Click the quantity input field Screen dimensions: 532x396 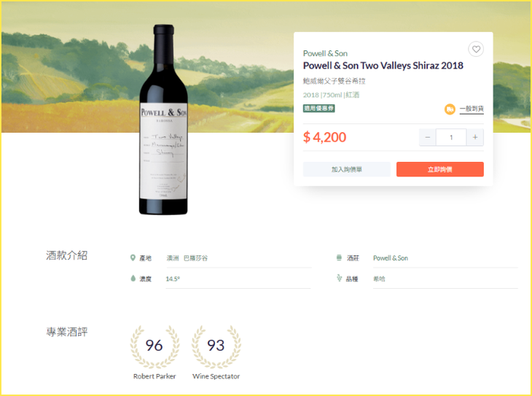pyautogui.click(x=451, y=137)
